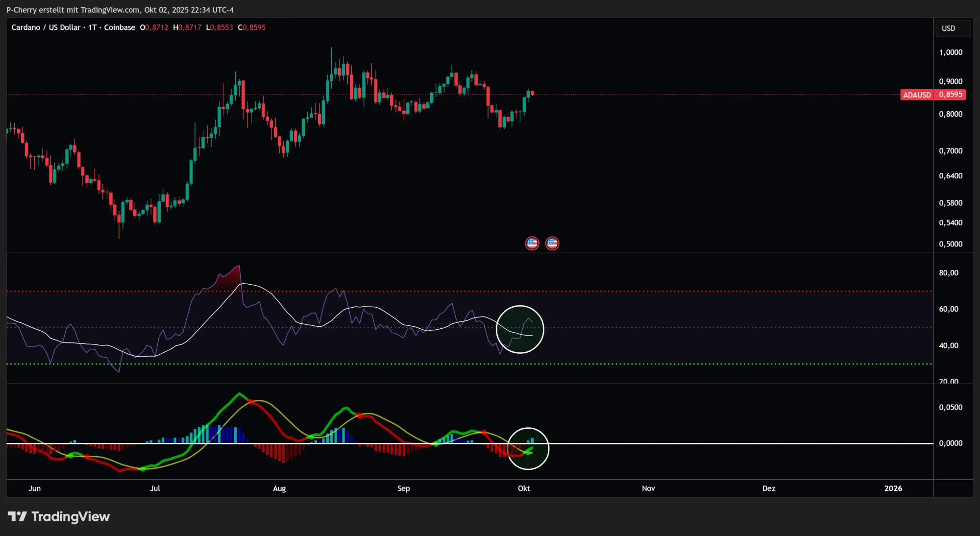
Task: Click the Aug label on time axis
Action: [279, 488]
